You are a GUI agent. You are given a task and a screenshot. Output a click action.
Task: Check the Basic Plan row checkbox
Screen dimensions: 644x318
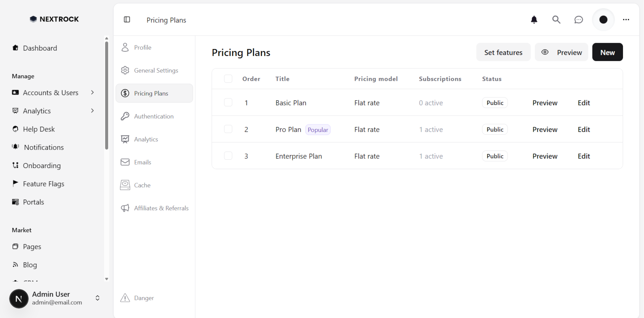coord(228,102)
